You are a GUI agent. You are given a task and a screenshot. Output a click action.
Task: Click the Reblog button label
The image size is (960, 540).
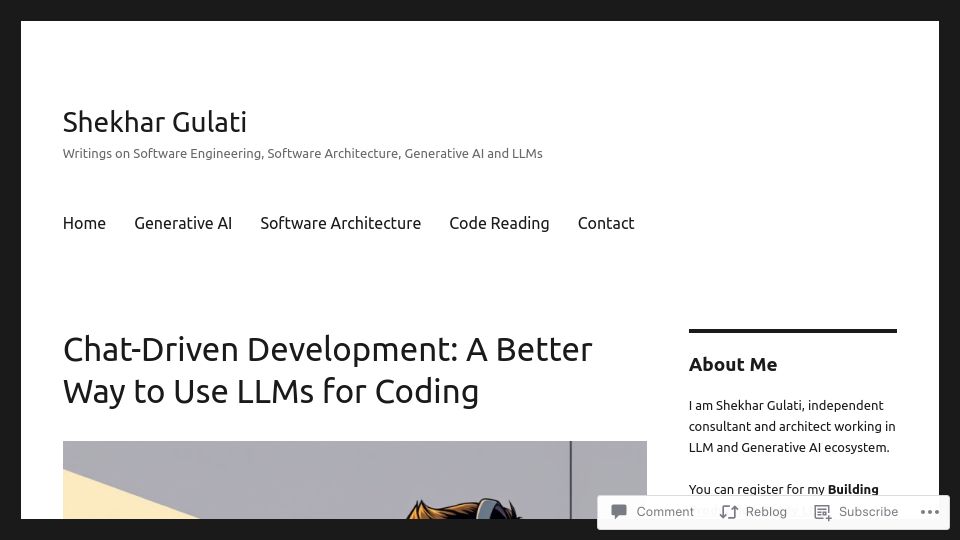766,512
